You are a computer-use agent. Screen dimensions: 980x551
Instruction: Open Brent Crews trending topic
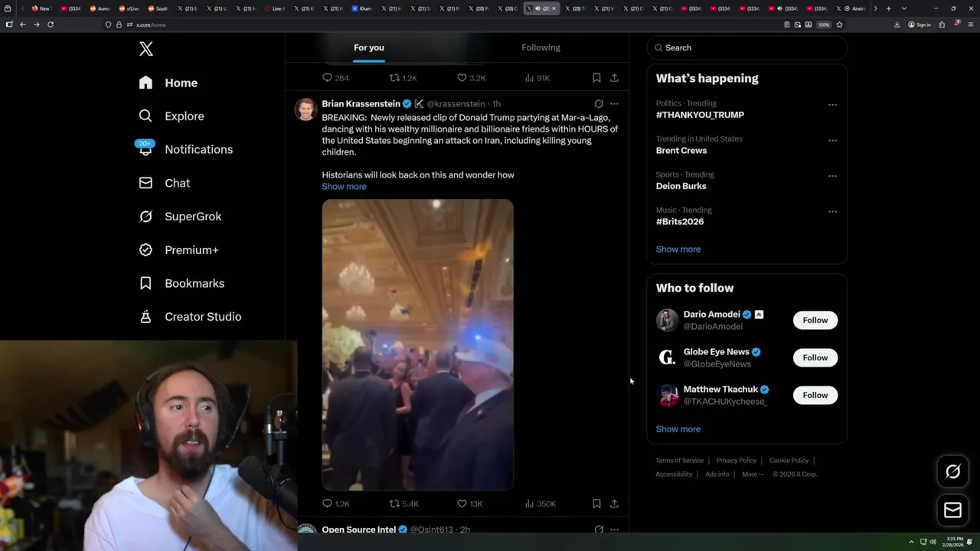(x=681, y=151)
